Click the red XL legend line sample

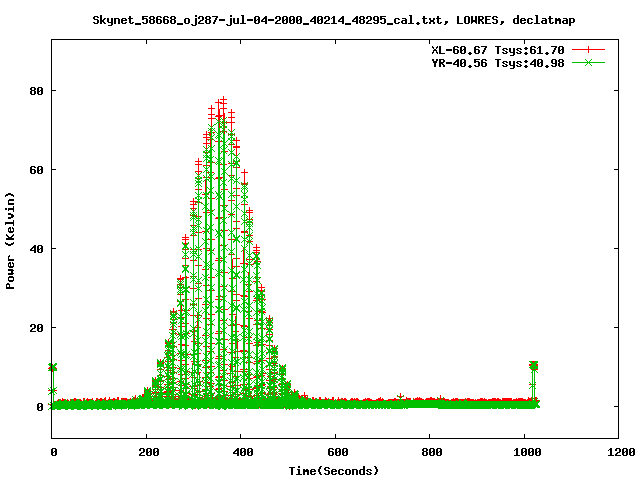pos(588,50)
